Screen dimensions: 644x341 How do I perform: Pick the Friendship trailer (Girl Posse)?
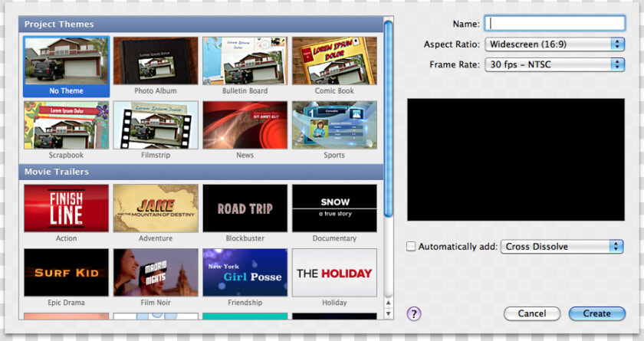click(x=245, y=273)
